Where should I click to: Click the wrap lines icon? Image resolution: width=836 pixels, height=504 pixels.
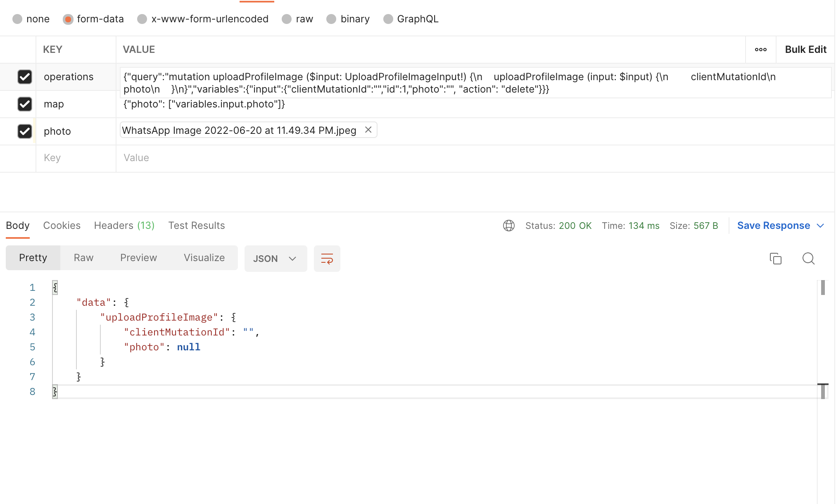point(327,259)
